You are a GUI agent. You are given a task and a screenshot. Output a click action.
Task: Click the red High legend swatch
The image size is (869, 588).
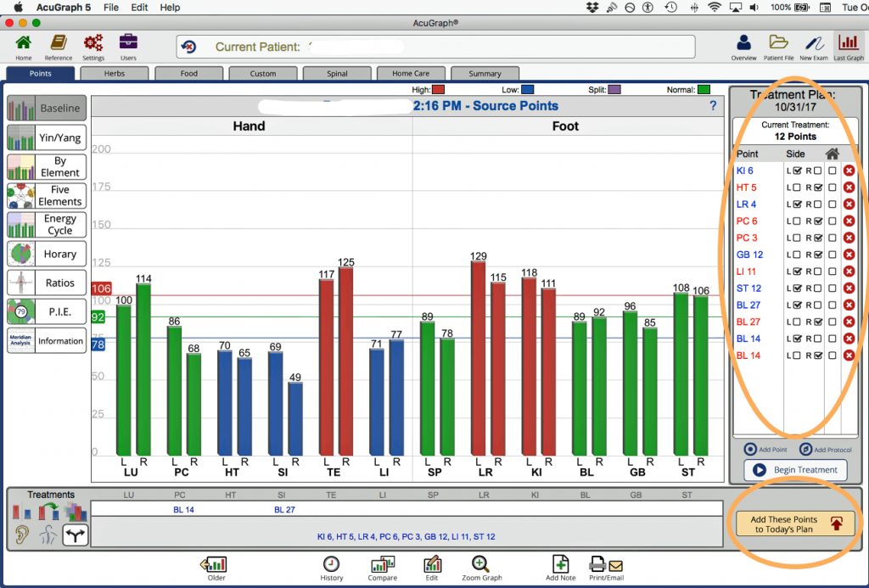pyautogui.click(x=439, y=90)
